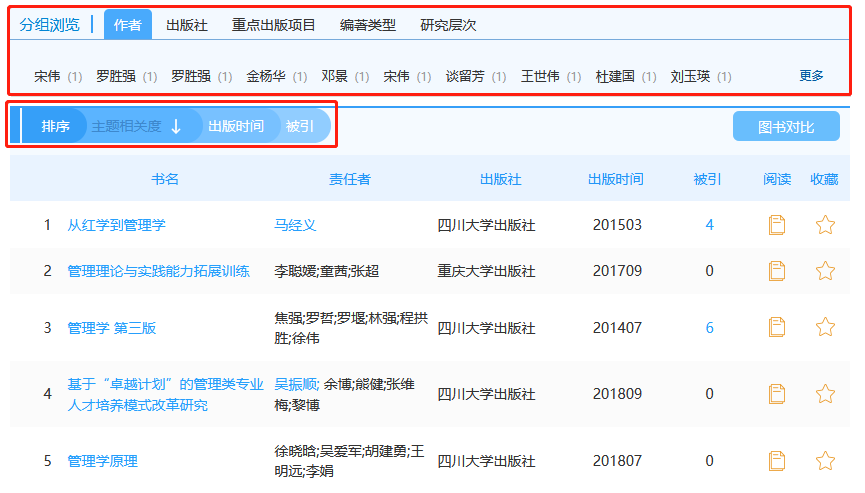Open the 重点出版项目 tab

(x=273, y=25)
